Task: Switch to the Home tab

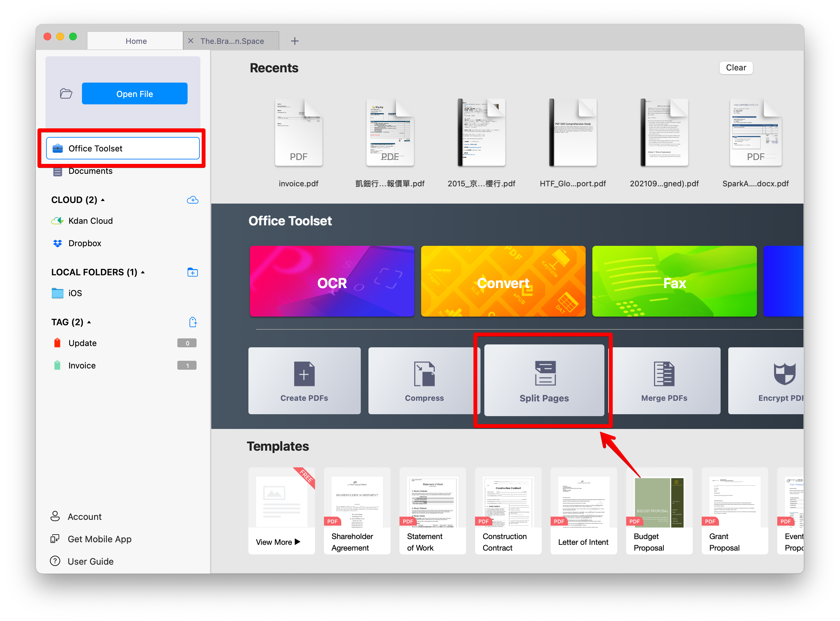Action: (x=135, y=41)
